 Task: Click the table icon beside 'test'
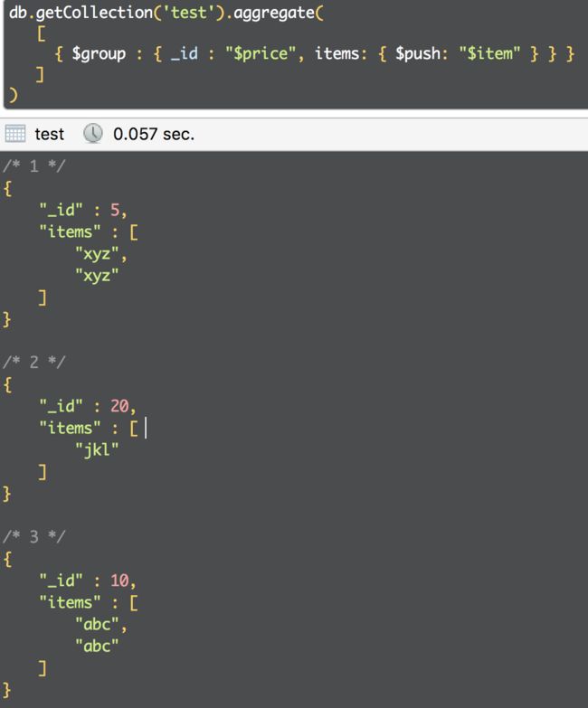point(14,134)
